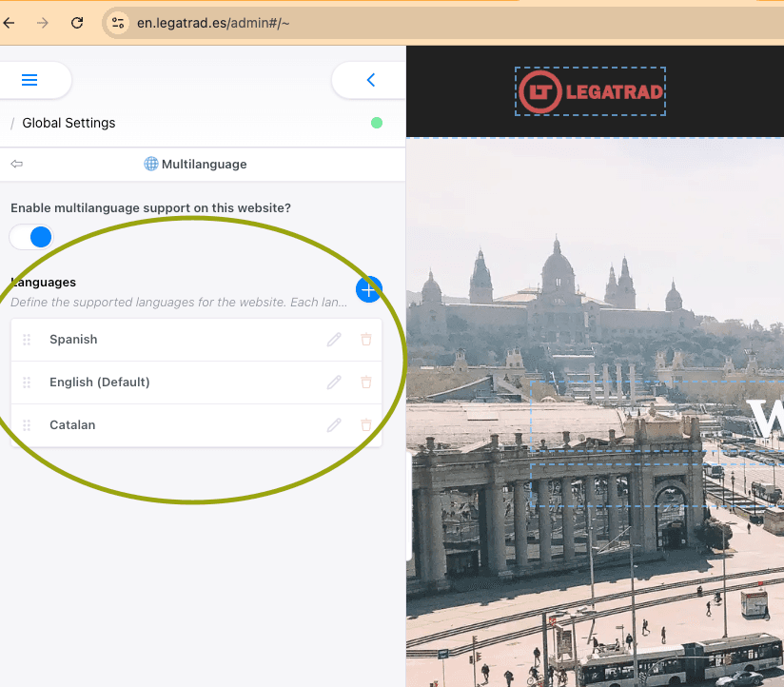Open Global Settings breadcrumb
The image size is (784, 687).
(x=69, y=123)
